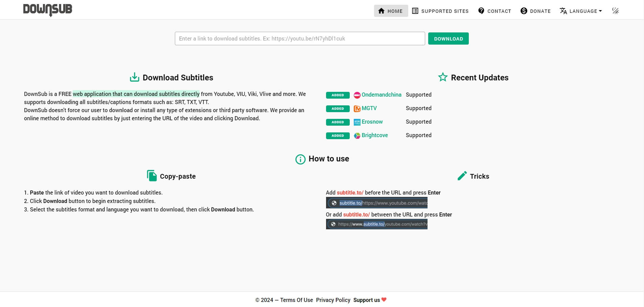Viewport: 644px width, 307px height.
Task: Open the Brightcove link
Action: (375, 135)
